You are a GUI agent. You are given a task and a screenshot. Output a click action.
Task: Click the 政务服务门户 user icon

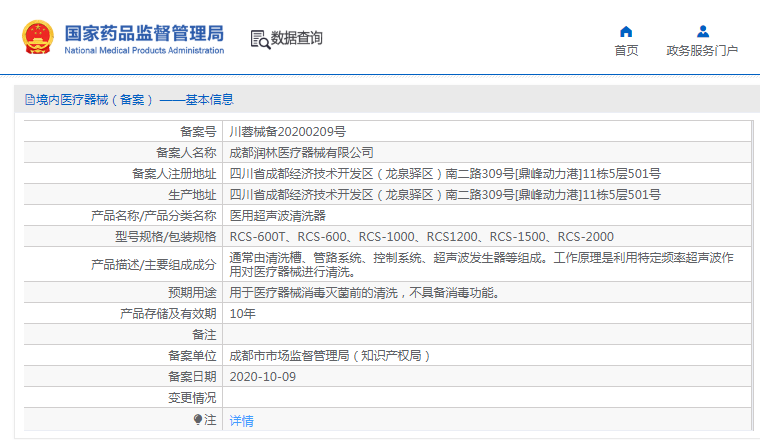coord(702,31)
